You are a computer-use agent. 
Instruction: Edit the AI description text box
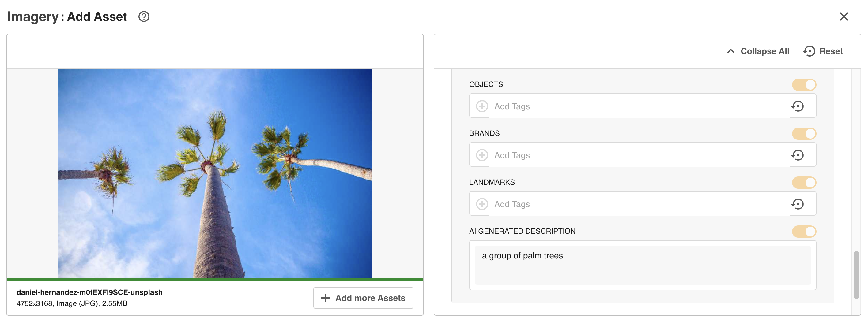[642, 265]
